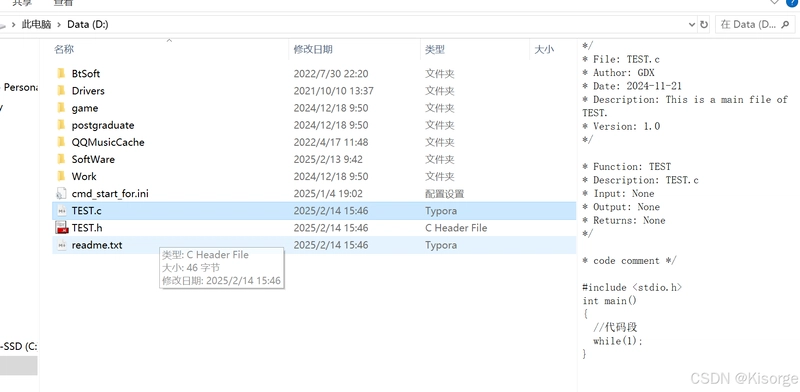Viewport: 800px width, 392px height.
Task: Click the game folder icon
Action: [x=61, y=108]
